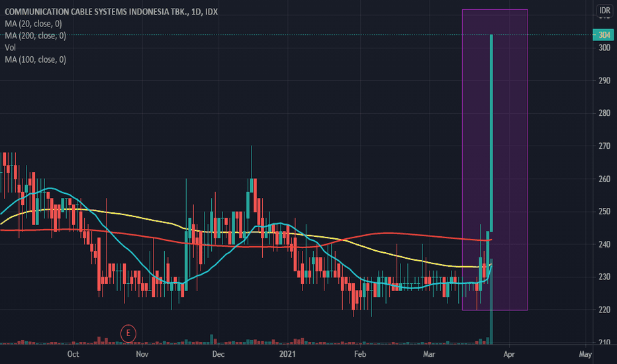The width and height of the screenshot is (617, 364).
Task: Click the tall volume bar below breakout
Action: point(491,301)
